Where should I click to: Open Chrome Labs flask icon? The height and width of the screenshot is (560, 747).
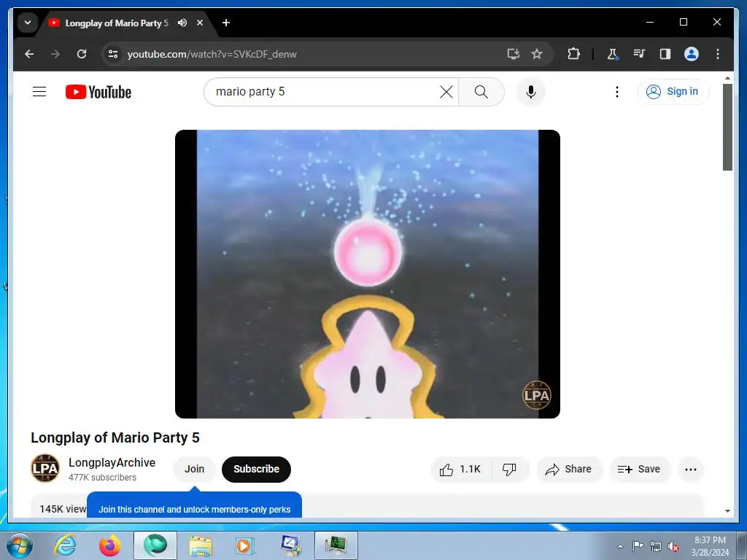pyautogui.click(x=613, y=54)
